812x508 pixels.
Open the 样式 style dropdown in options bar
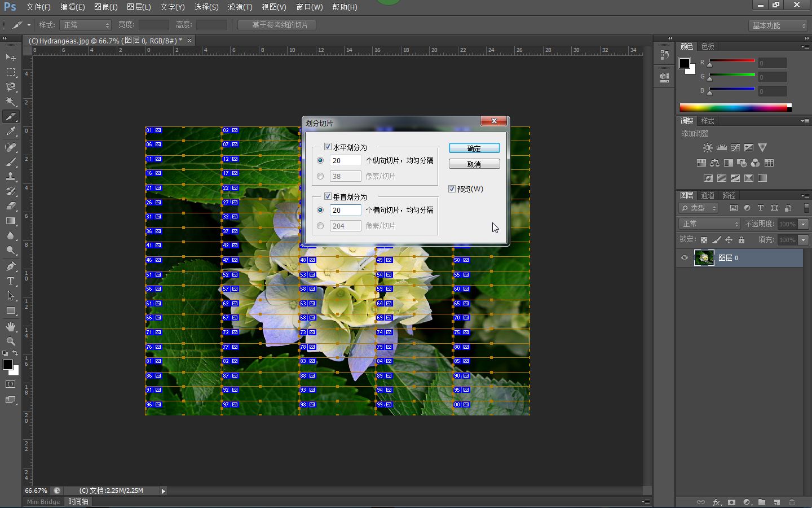tap(85, 25)
